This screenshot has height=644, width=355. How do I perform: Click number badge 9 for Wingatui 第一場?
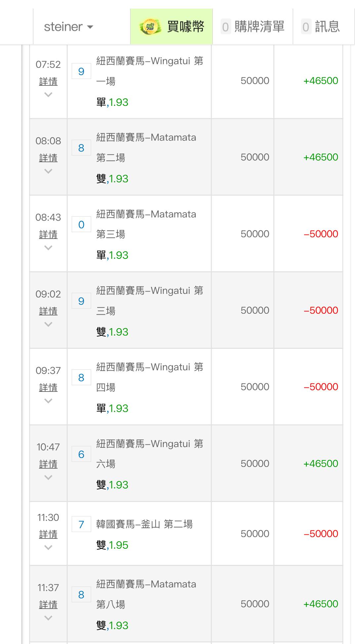tap(81, 71)
